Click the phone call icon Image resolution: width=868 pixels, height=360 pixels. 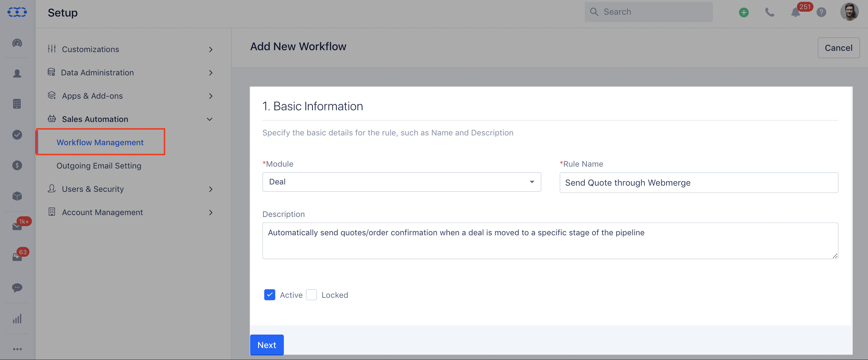770,12
